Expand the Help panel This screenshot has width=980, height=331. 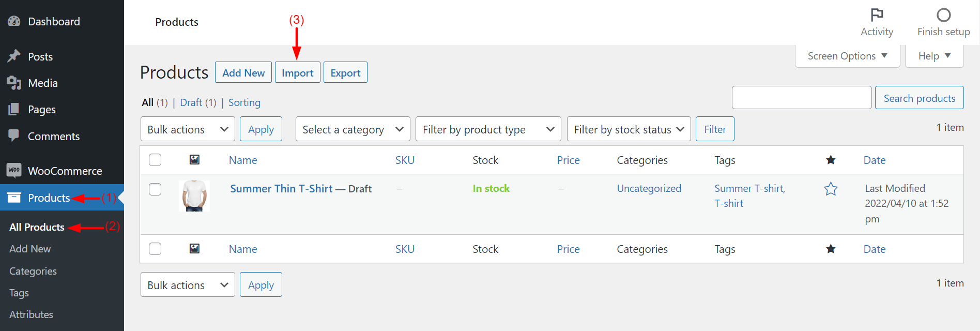point(934,56)
